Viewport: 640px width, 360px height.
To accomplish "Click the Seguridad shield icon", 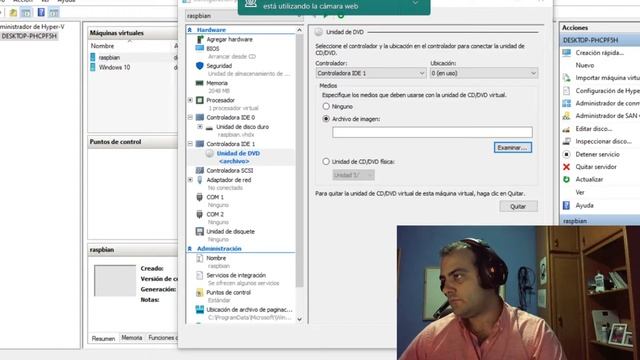I will point(200,66).
